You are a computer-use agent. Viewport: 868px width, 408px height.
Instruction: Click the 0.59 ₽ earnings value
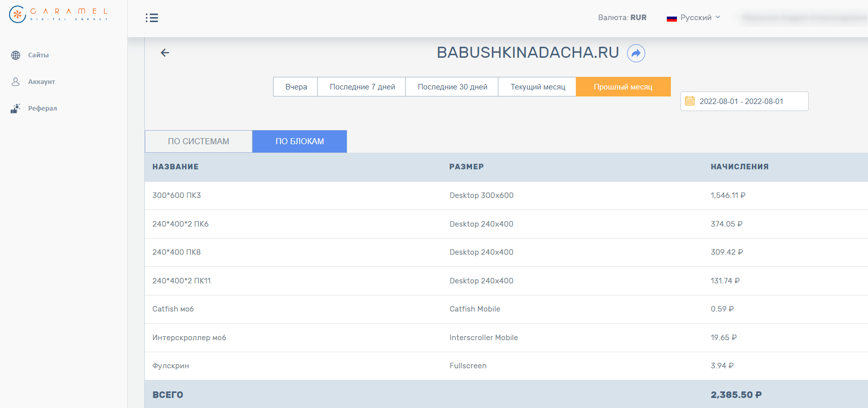click(722, 309)
